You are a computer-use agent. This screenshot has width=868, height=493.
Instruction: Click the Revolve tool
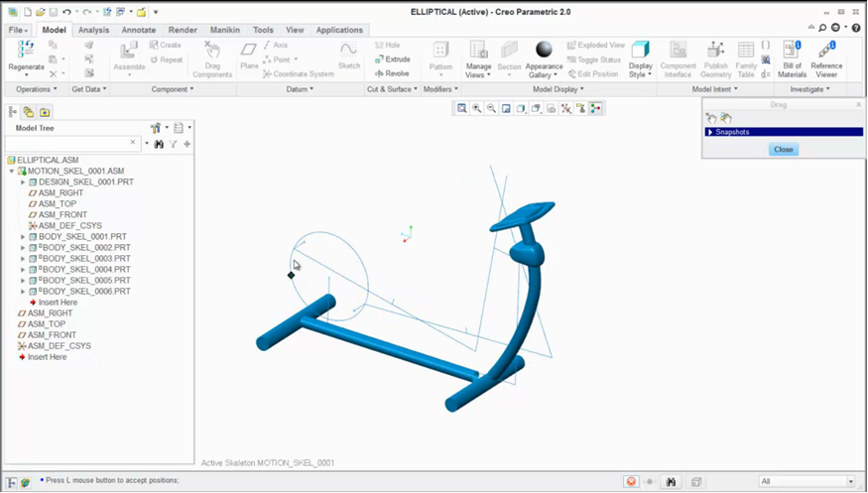click(x=392, y=73)
